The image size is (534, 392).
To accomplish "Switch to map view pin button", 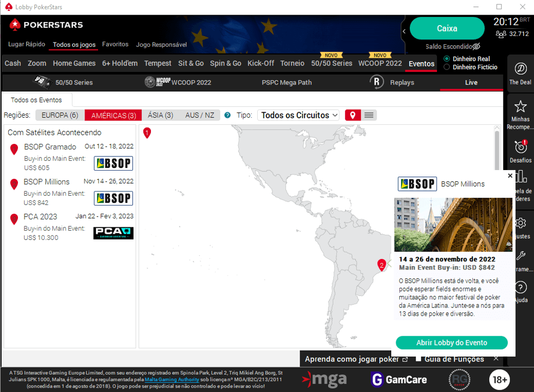I will [353, 115].
